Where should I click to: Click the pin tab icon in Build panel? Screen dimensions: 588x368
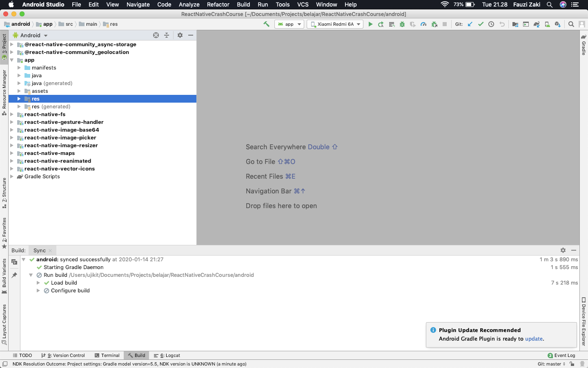tap(14, 275)
